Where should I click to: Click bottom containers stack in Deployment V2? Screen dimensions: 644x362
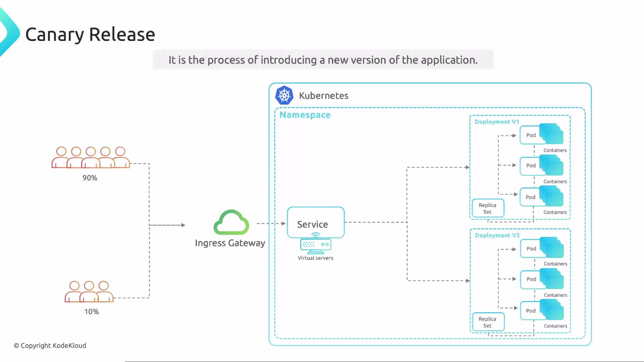coord(552,310)
